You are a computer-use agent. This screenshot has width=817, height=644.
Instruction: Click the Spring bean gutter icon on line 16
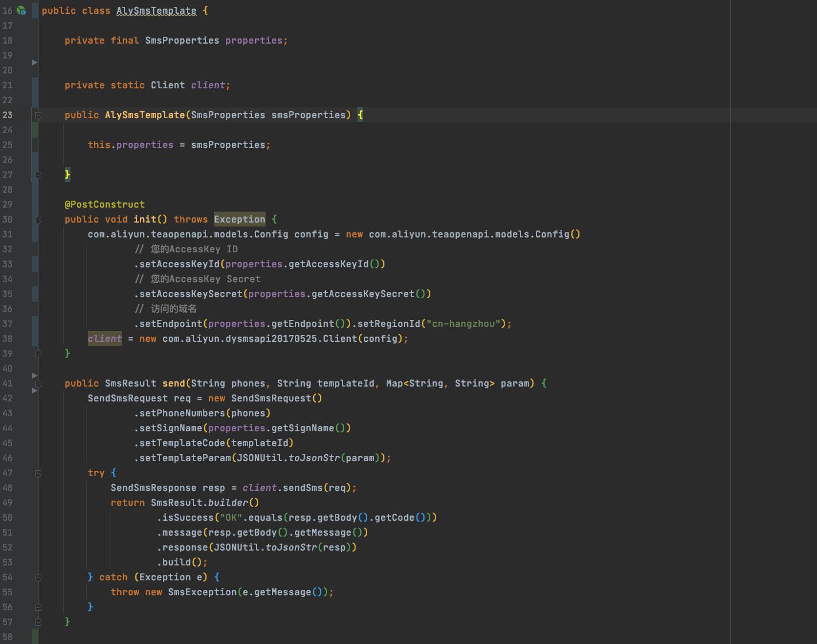pyautogui.click(x=21, y=10)
